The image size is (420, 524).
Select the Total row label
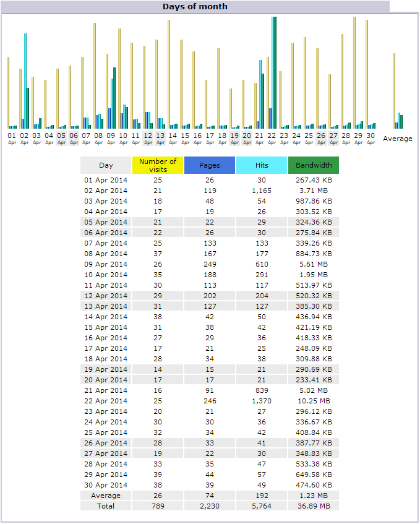106,506
